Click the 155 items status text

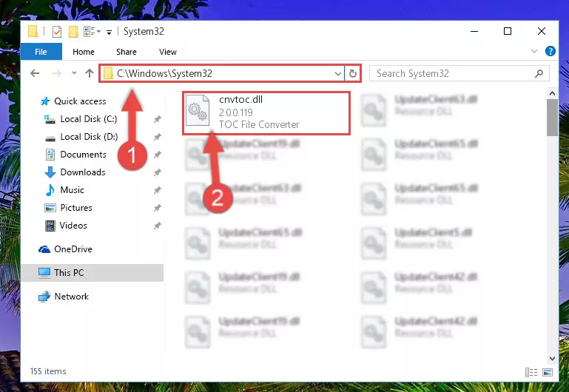[48, 371]
